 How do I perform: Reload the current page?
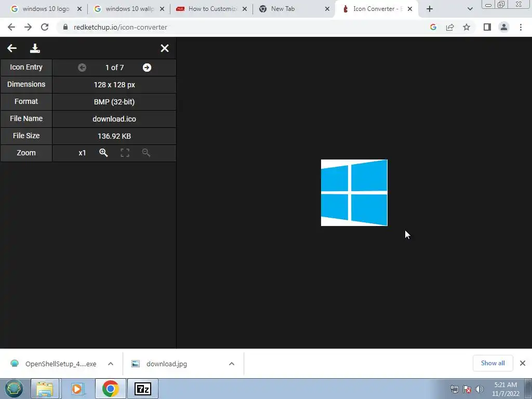point(45,27)
